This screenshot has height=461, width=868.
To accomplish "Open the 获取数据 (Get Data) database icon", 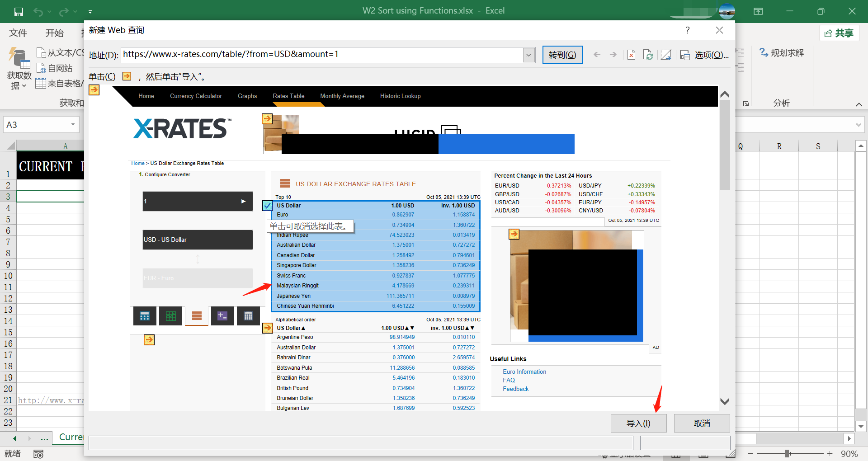I will coord(19,59).
